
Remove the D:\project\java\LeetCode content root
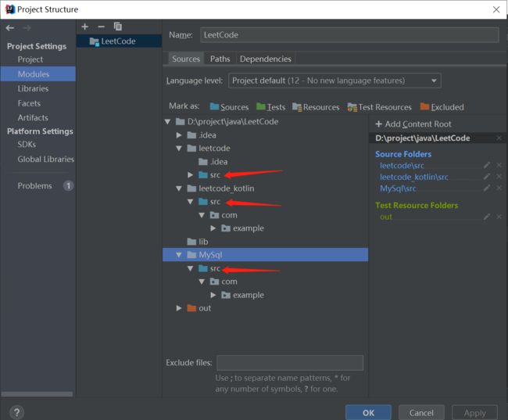point(499,138)
